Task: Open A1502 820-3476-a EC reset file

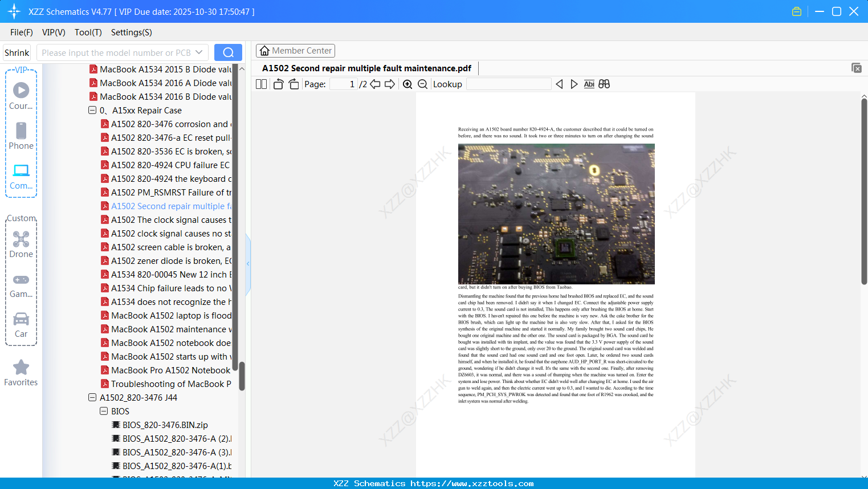Action: pos(166,138)
